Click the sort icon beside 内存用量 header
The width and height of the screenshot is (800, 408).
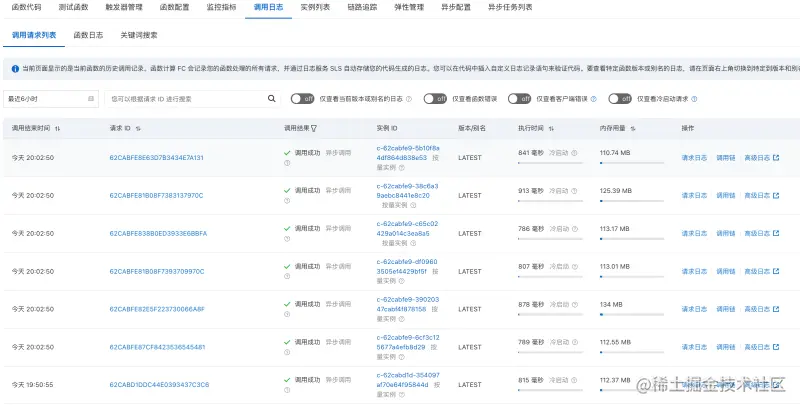pyautogui.click(x=633, y=129)
